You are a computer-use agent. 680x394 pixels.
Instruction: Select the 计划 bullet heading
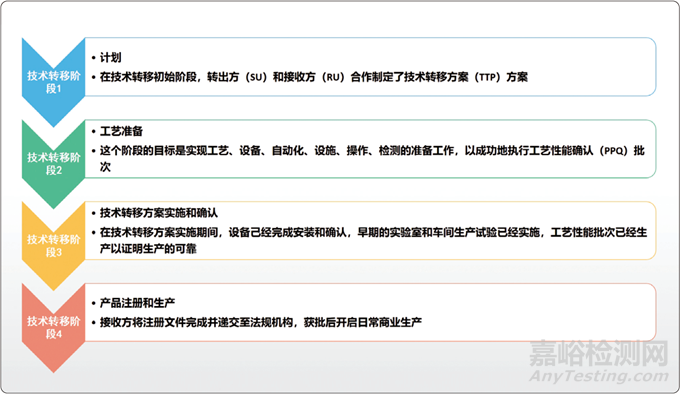(111, 58)
